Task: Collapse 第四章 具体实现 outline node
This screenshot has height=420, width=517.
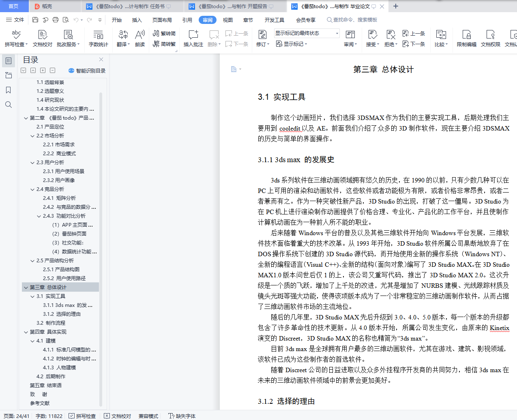Action: coord(26,332)
